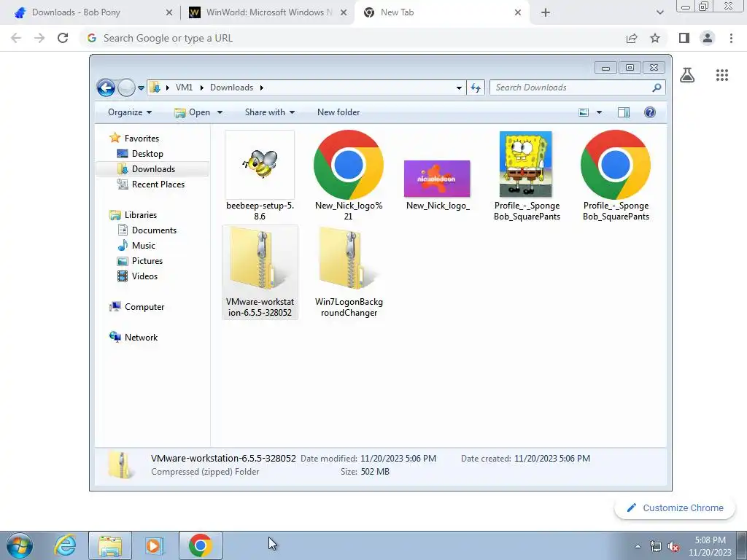Select the Profile_-_SpongeBob_SquarePants Chrome icon file
This screenshot has width=747, height=560.
(x=616, y=165)
